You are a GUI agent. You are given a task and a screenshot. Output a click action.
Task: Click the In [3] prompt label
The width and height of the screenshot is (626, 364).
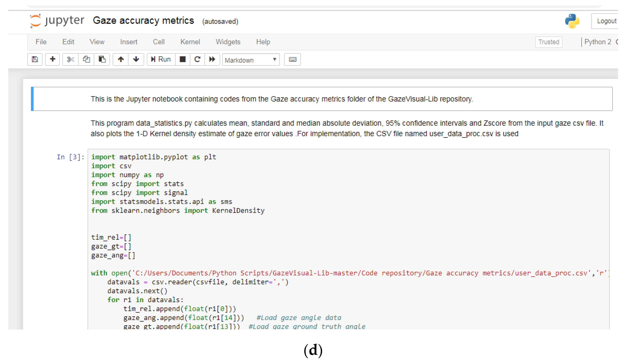pos(70,157)
